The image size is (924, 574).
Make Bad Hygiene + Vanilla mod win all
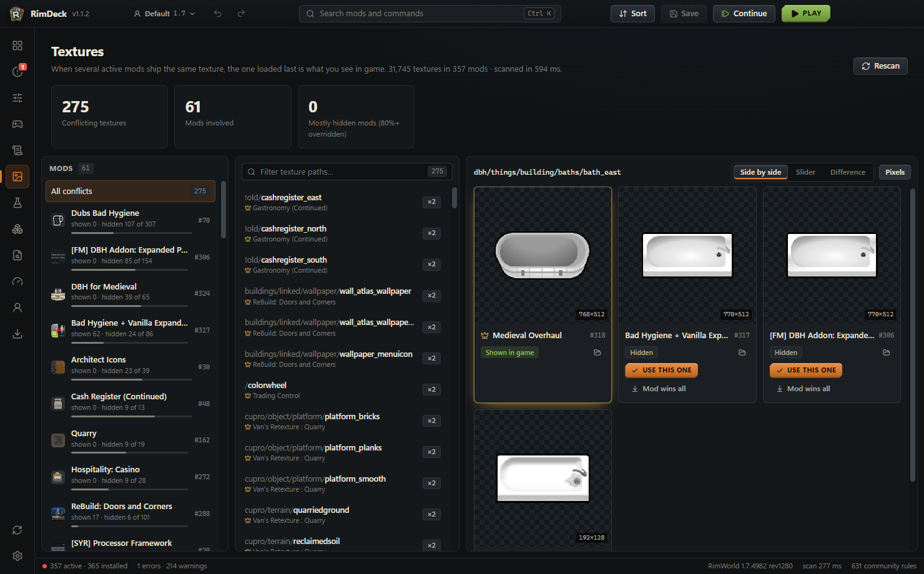tap(659, 389)
